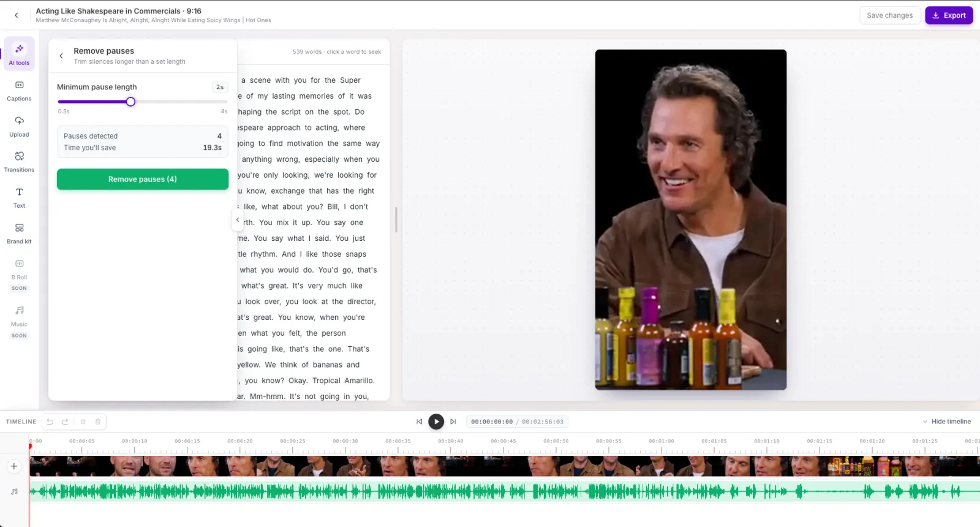Click the split clip timeline icon
This screenshot has width=980, height=527.
(x=83, y=422)
